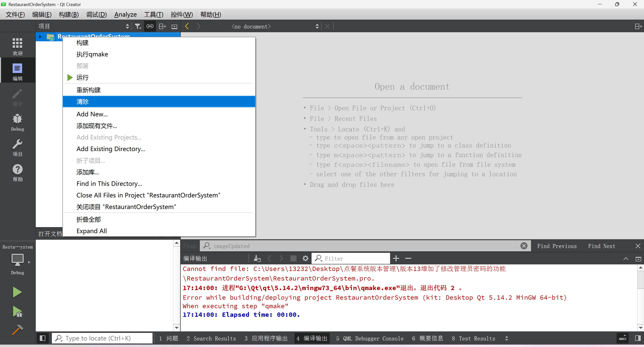Open the 项目 view selector dropdown
The width and height of the screenshot is (644, 347).
point(84,26)
